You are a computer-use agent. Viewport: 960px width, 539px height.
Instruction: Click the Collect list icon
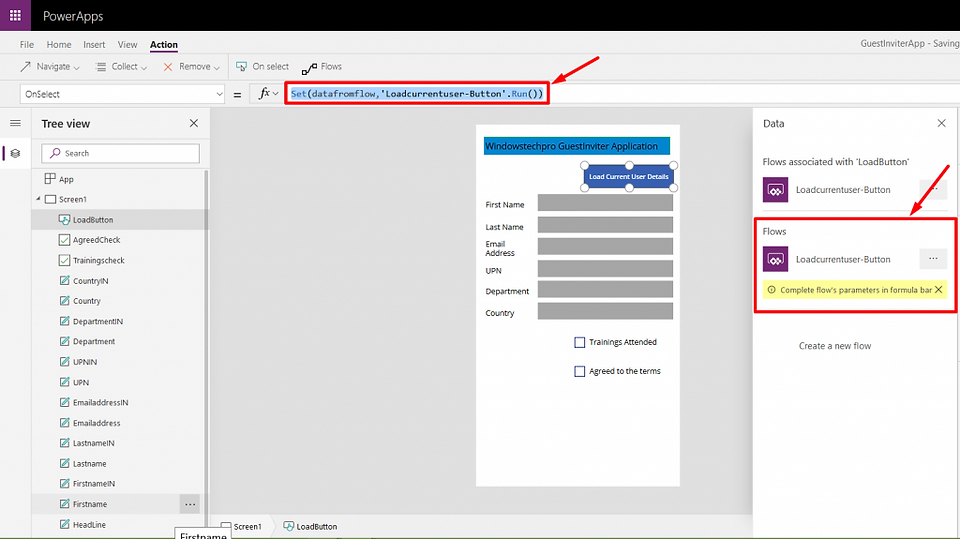(x=100, y=67)
